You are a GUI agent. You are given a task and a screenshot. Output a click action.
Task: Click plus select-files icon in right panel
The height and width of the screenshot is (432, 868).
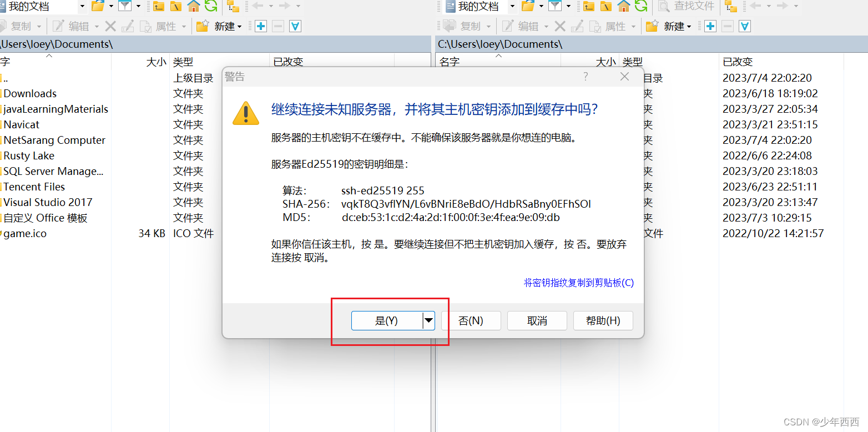click(710, 26)
